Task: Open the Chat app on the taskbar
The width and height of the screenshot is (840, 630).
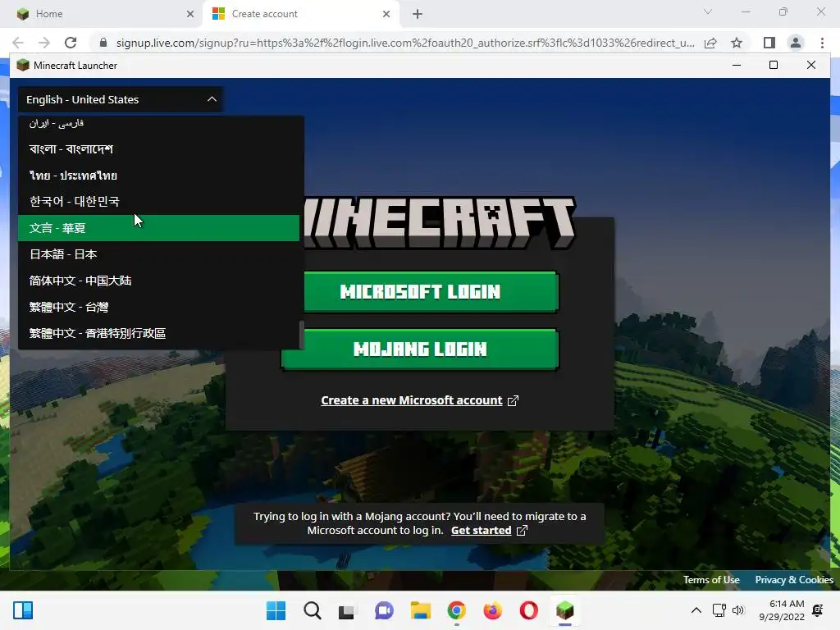Action: point(384,610)
